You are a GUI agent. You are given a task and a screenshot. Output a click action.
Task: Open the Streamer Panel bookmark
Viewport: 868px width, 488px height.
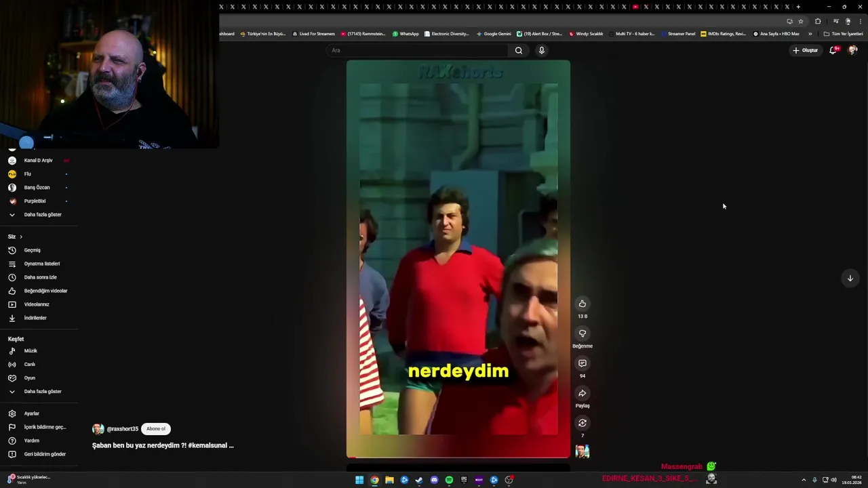click(x=678, y=34)
